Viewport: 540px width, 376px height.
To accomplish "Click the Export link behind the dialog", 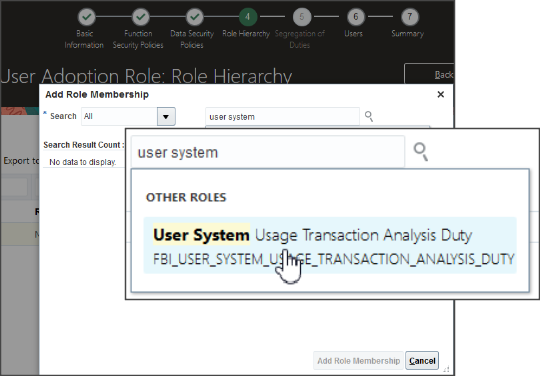I will pos(21,161).
